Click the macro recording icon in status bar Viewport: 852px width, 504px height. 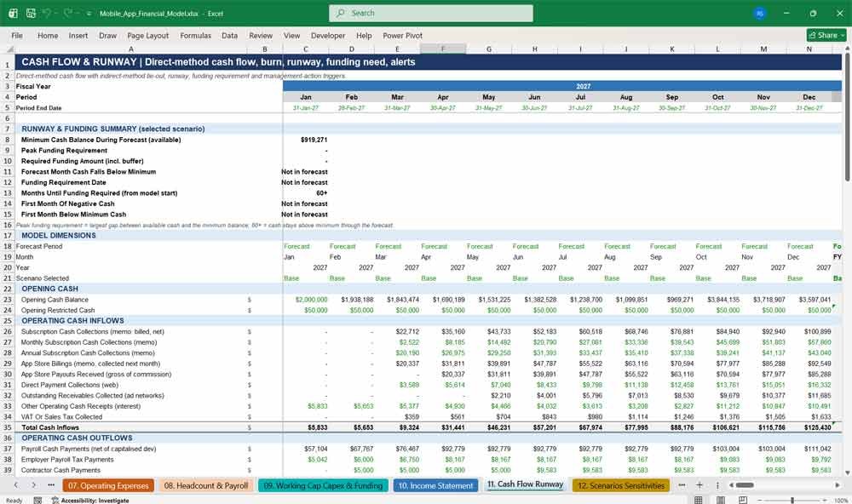(37, 501)
